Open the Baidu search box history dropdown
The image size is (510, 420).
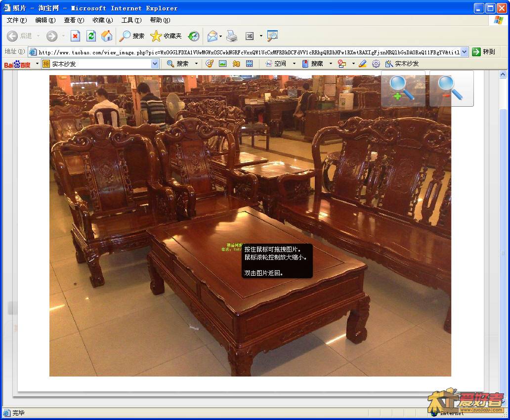[x=155, y=64]
